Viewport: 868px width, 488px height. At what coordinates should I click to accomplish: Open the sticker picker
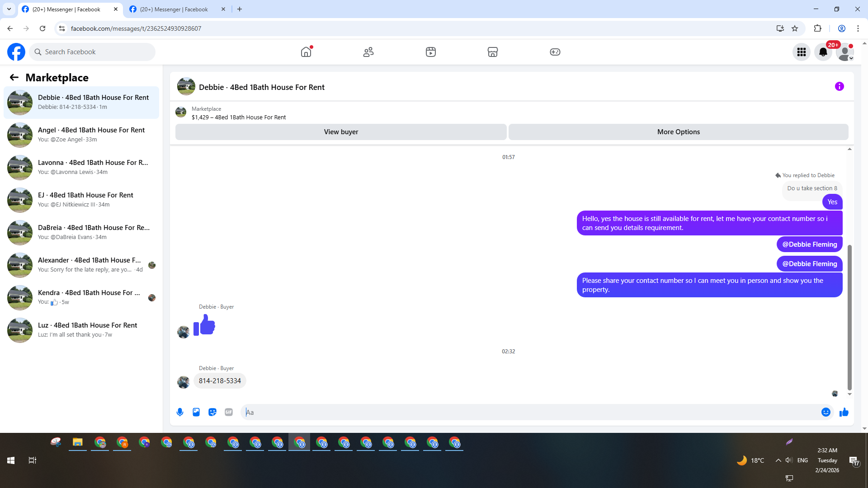click(x=212, y=412)
